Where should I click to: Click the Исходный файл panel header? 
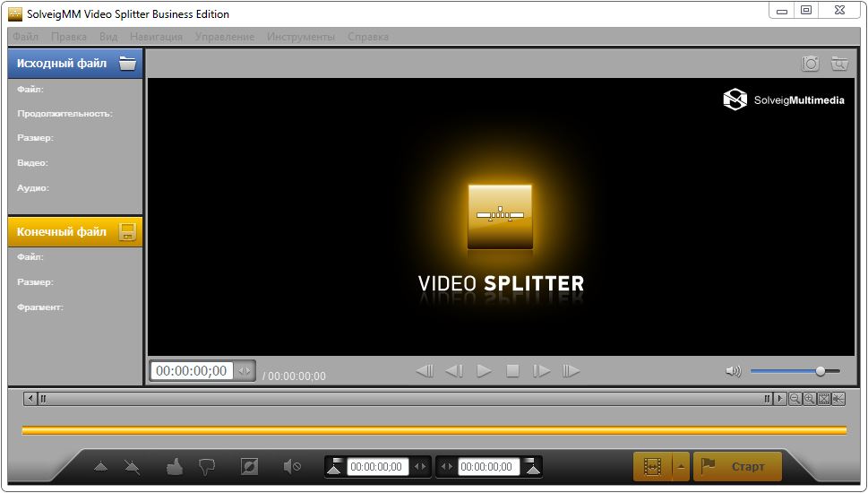tap(75, 63)
